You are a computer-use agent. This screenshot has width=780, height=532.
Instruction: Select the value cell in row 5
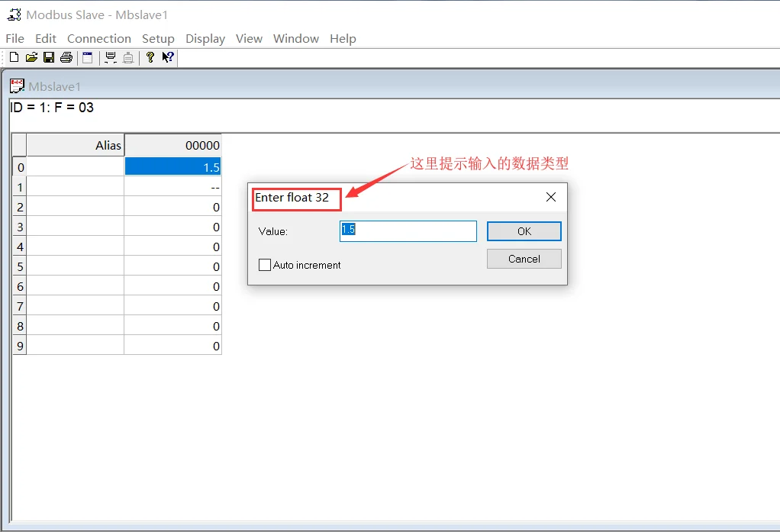[x=172, y=266]
